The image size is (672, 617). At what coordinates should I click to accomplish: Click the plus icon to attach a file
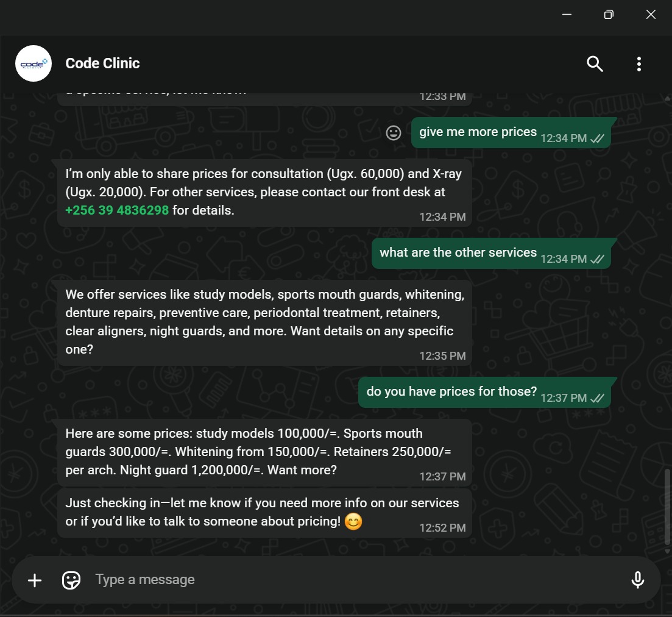(x=35, y=580)
